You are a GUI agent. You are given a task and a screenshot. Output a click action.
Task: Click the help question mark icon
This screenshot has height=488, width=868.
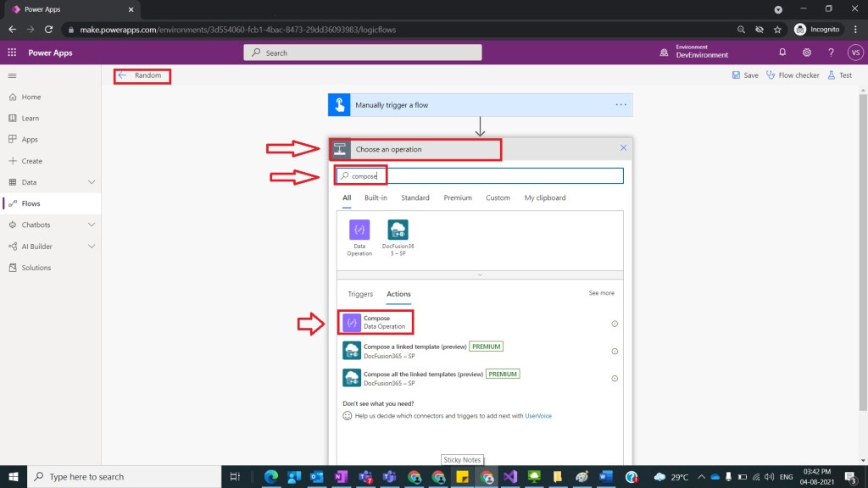(x=831, y=53)
